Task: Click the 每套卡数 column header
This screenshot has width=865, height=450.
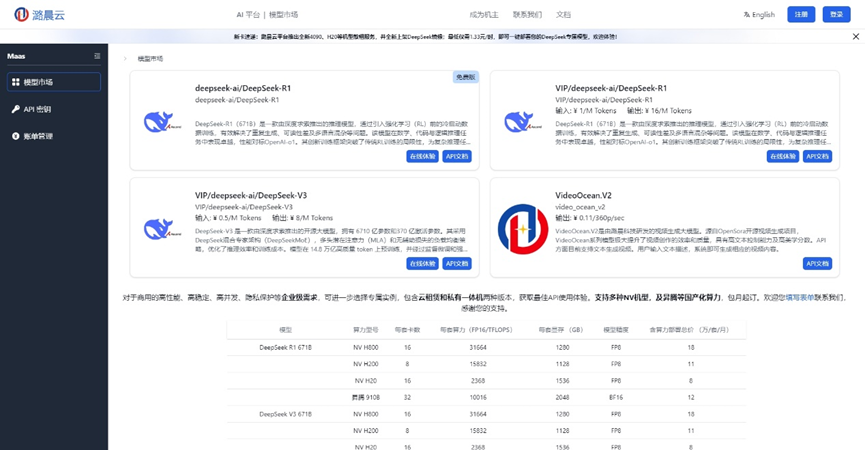Action: click(x=407, y=330)
